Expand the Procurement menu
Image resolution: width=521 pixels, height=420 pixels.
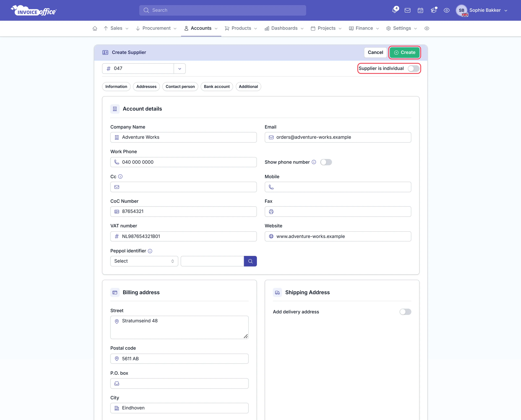click(156, 28)
